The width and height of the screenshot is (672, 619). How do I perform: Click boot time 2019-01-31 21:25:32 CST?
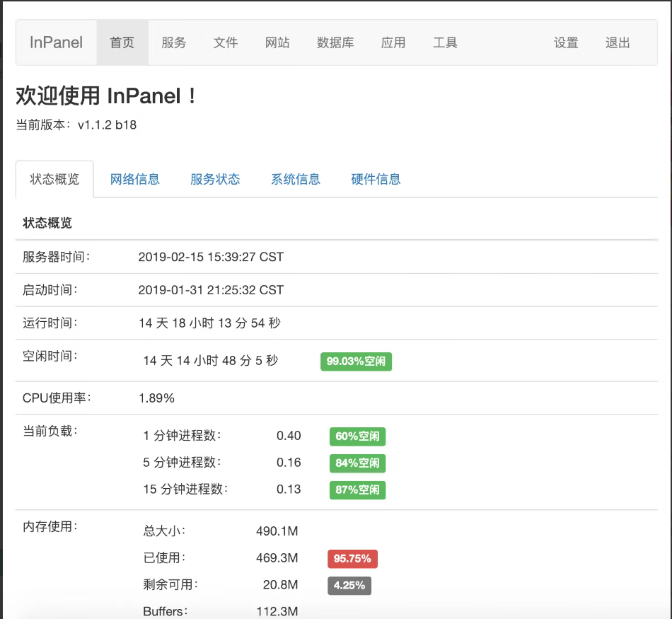[x=211, y=290]
